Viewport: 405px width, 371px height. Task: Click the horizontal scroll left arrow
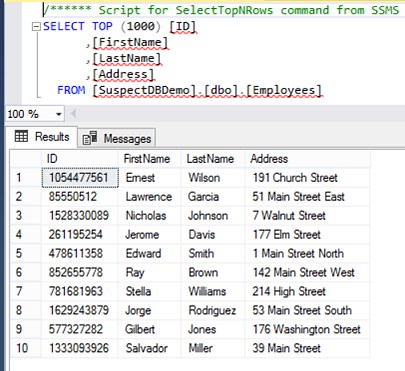click(73, 114)
